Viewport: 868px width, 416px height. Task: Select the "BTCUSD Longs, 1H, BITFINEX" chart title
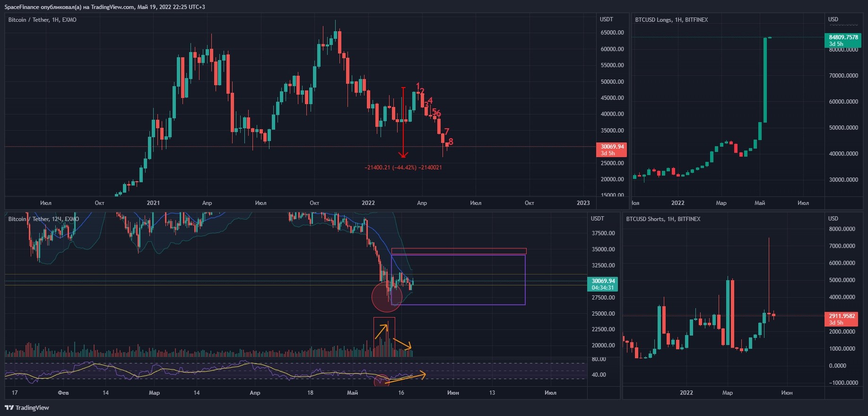pyautogui.click(x=671, y=20)
